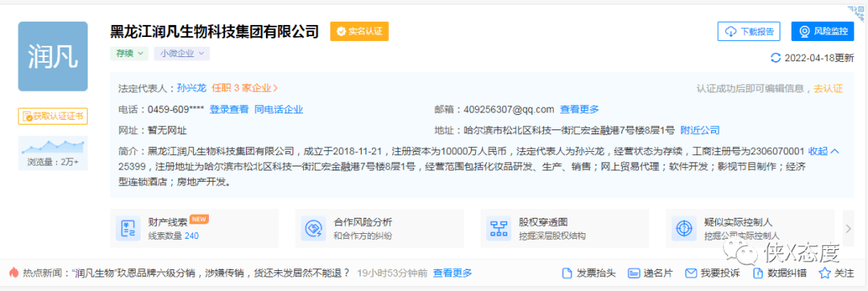Click the 润凡 company logo tile
Screen dimensions: 868x291
click(x=52, y=56)
